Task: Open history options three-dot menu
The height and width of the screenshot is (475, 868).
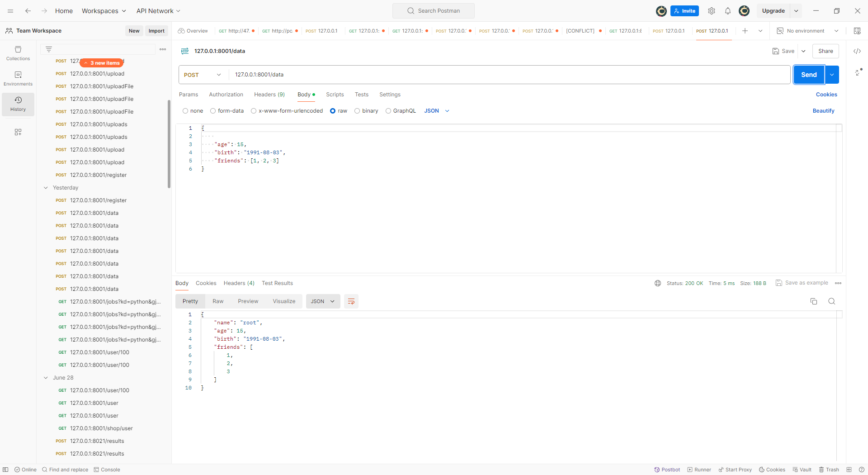Action: coord(163,49)
